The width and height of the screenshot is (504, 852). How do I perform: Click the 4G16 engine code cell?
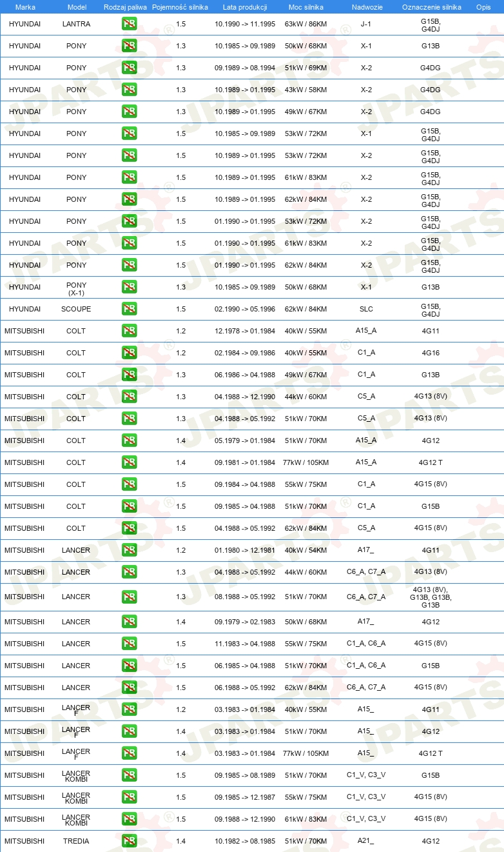[431, 353]
